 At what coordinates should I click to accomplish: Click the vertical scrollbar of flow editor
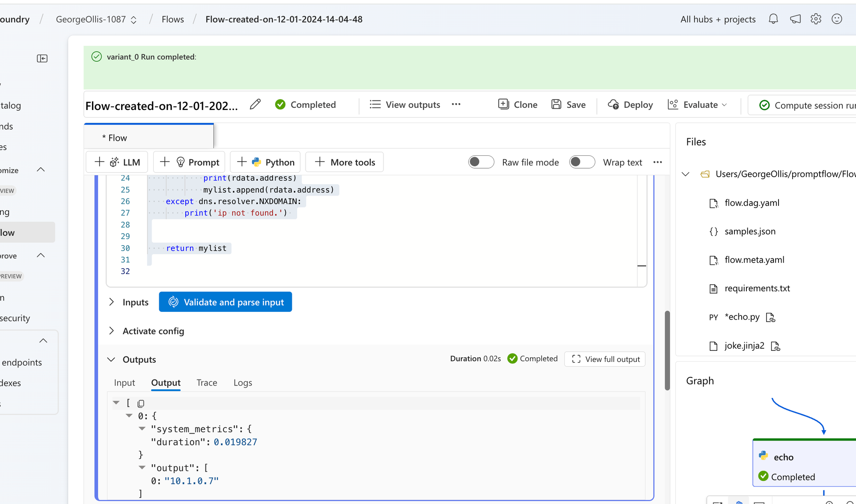pos(667,350)
